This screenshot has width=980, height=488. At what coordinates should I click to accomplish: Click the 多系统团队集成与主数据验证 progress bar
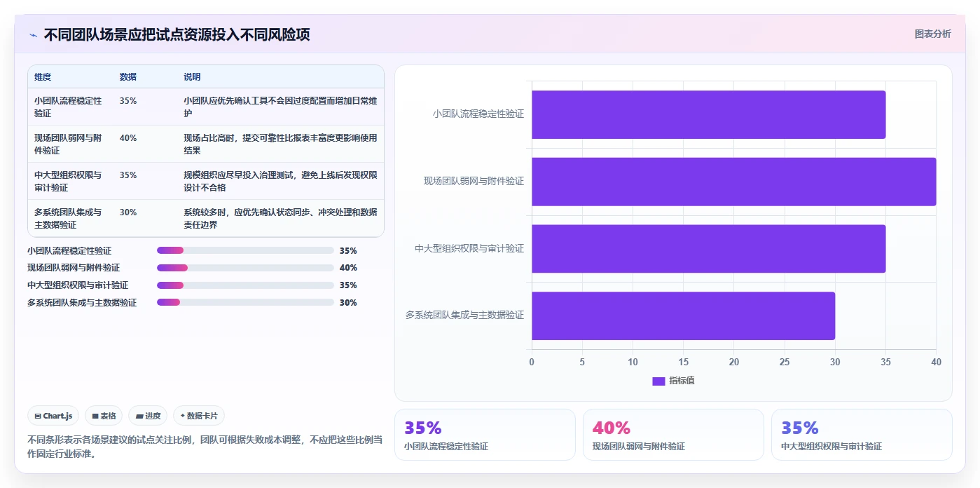point(245,303)
